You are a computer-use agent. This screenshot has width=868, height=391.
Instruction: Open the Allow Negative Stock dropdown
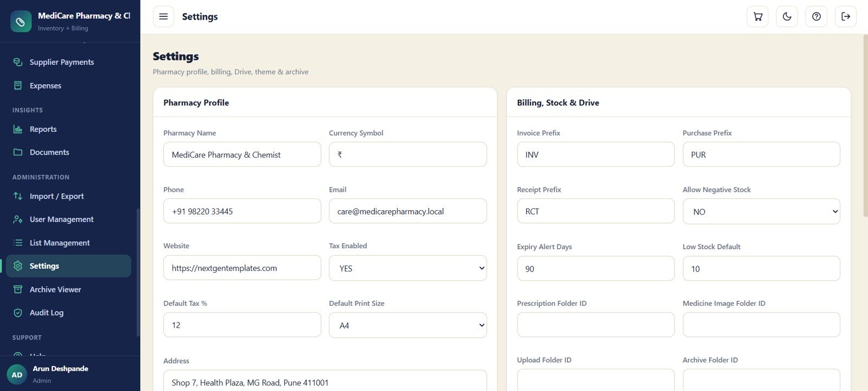pyautogui.click(x=761, y=211)
